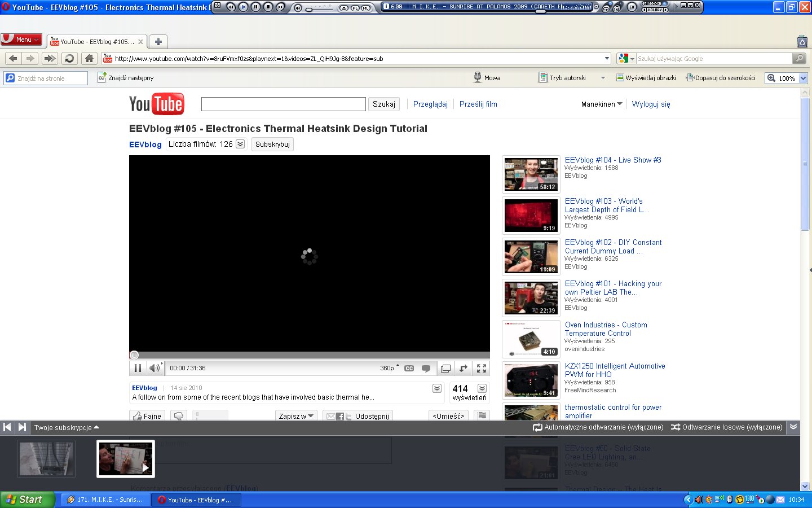
Task: Click the Google search field in toolbar
Action: click(x=714, y=59)
